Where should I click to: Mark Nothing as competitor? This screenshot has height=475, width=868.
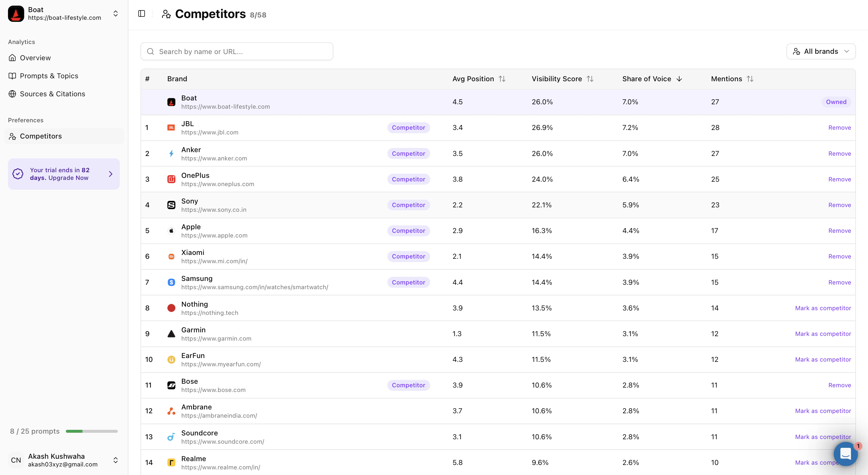(x=823, y=308)
